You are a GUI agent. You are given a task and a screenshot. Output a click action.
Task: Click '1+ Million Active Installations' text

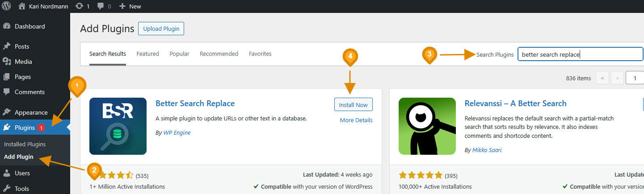pos(127,186)
